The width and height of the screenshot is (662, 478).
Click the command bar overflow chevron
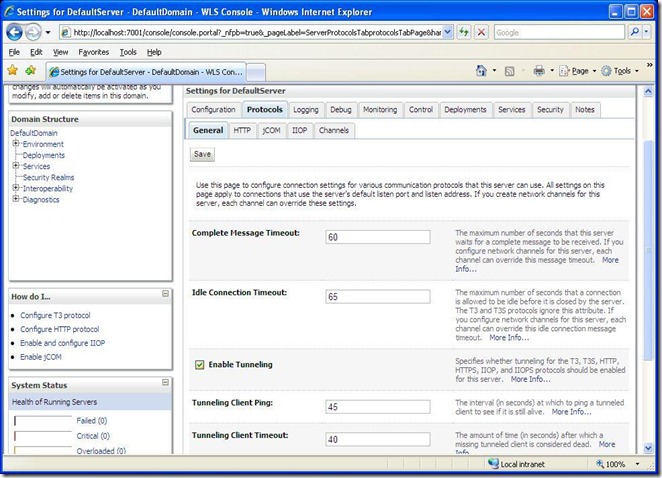[x=649, y=65]
